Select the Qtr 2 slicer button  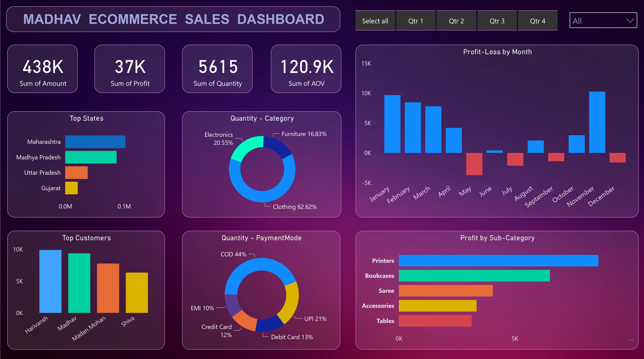(456, 21)
